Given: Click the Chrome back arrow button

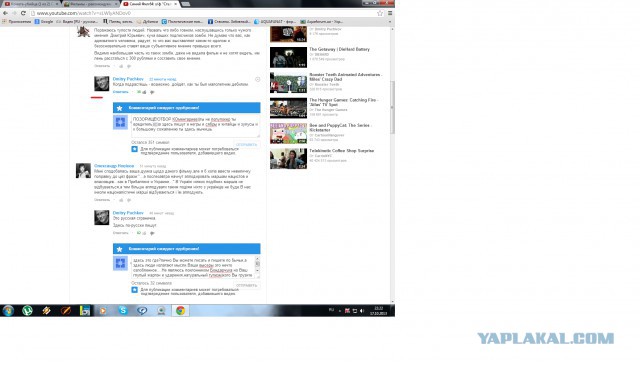Looking at the screenshot, I should (5, 13).
